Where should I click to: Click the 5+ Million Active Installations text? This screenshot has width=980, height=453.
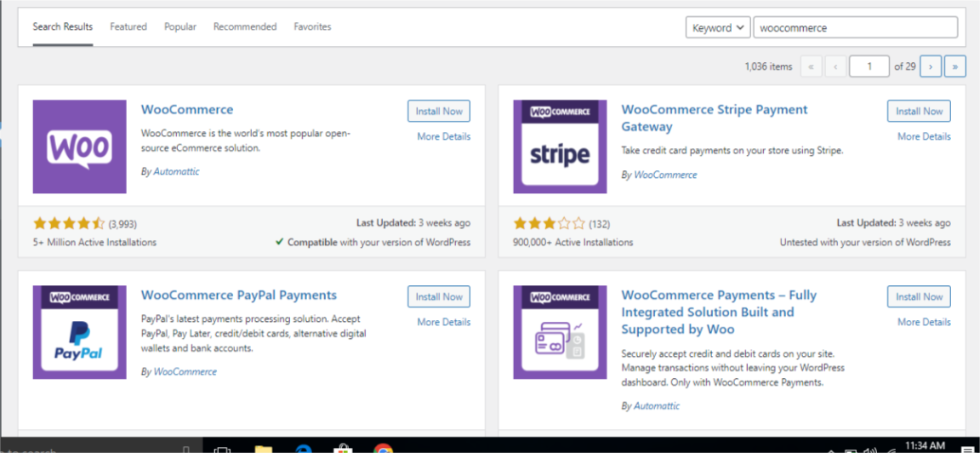coord(95,242)
